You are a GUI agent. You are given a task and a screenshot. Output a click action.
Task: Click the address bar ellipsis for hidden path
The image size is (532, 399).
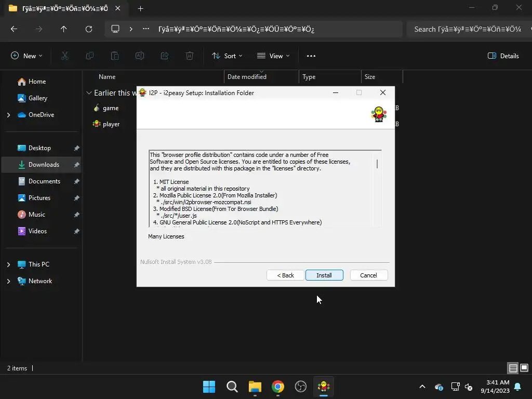(x=146, y=29)
